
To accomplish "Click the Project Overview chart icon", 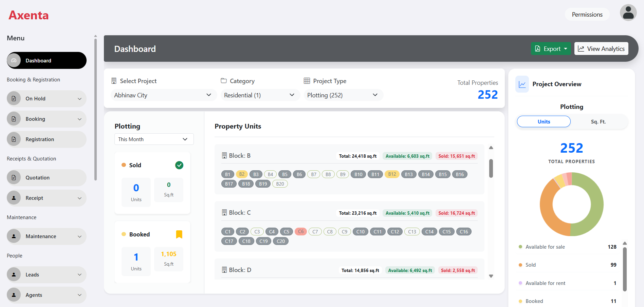I will click(522, 84).
